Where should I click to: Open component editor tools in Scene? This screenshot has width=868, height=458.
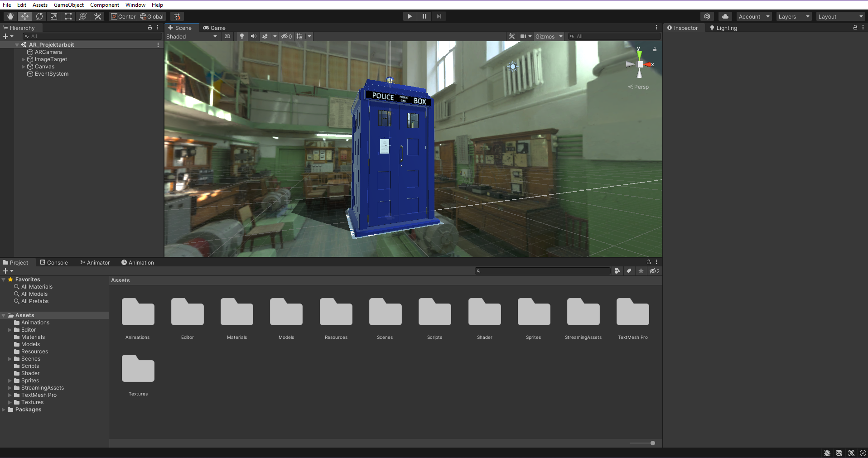511,36
